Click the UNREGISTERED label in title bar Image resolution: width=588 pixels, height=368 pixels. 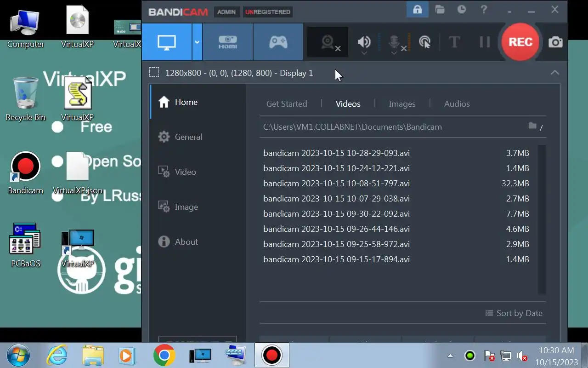tap(268, 12)
